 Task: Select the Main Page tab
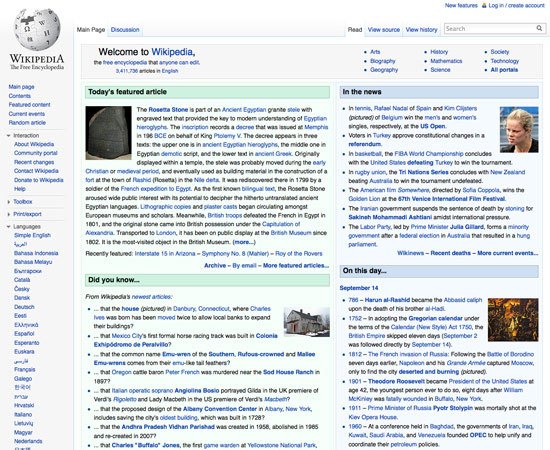(91, 30)
